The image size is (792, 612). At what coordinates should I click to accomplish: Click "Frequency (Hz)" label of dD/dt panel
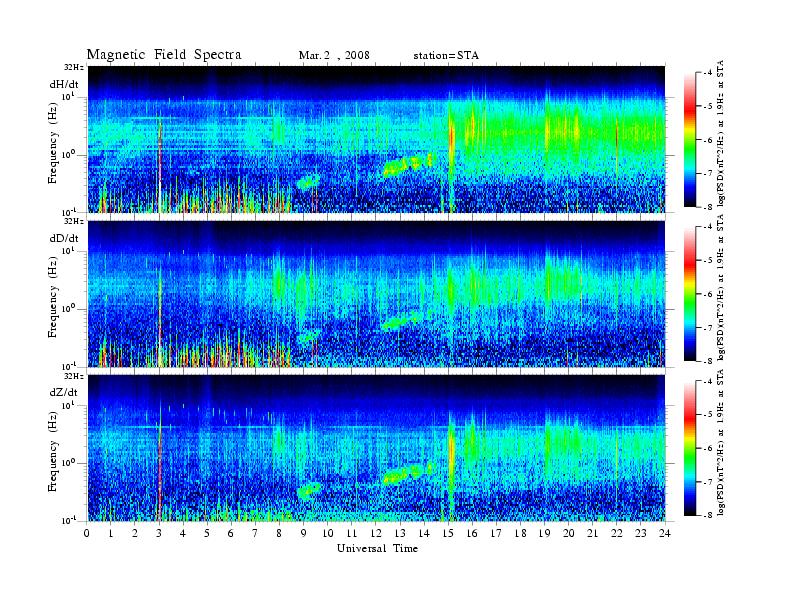[x=53, y=297]
